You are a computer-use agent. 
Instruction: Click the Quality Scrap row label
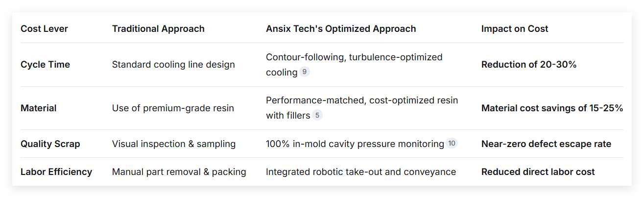[50, 144]
